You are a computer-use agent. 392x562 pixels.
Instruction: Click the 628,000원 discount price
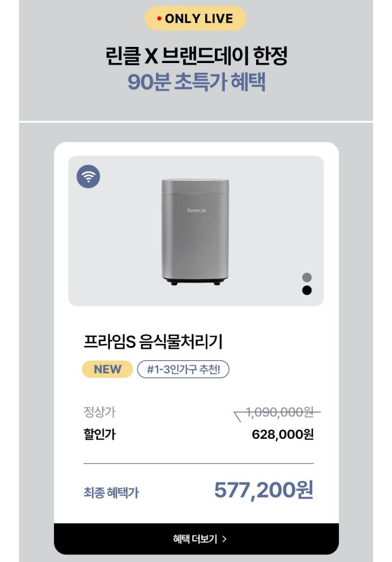pyautogui.click(x=283, y=435)
